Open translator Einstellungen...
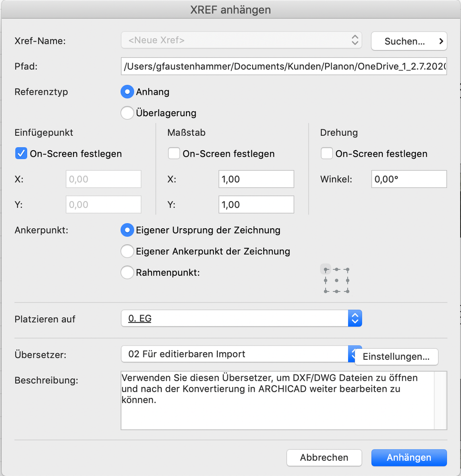The image size is (461, 476). [396, 357]
